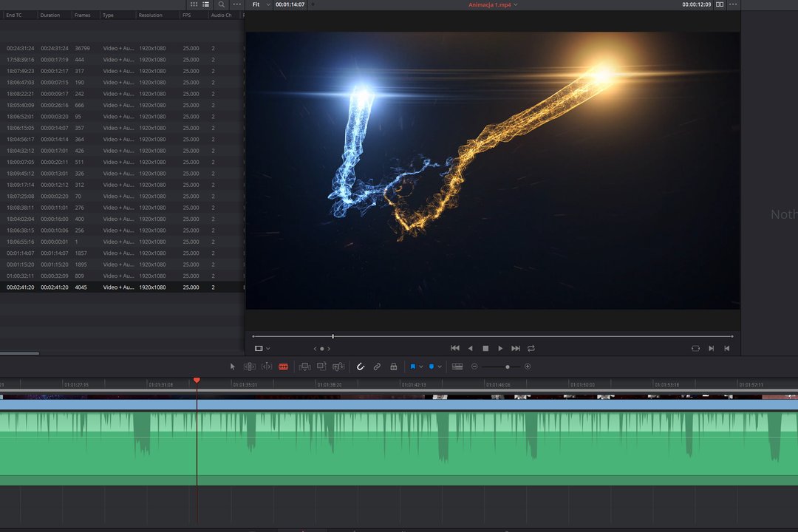Select clip row with duration 00:01:15:20
Image resolution: width=798 pixels, height=532 pixels.
pos(122,265)
